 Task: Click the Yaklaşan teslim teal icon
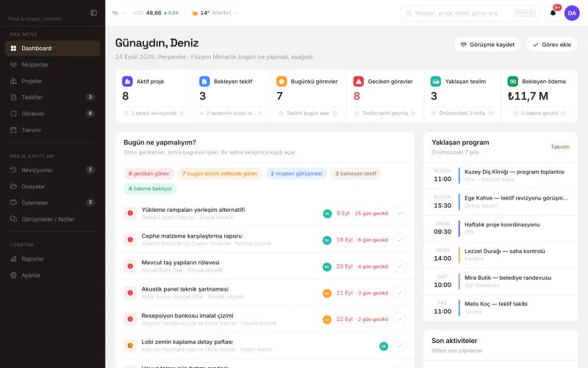[435, 81]
